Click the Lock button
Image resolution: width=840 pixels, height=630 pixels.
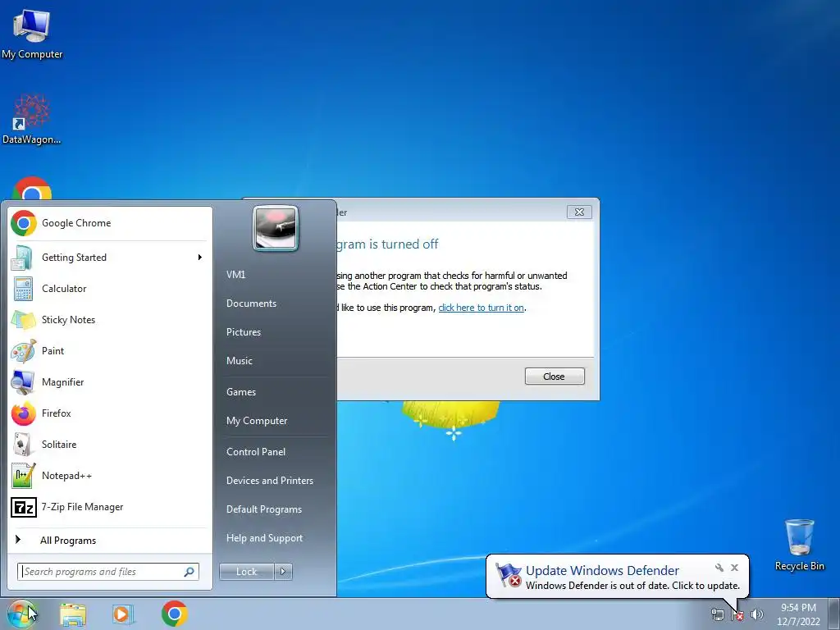(247, 572)
